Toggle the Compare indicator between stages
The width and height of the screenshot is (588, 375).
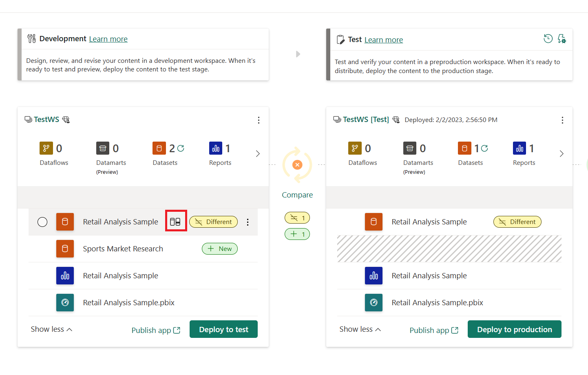[297, 165]
